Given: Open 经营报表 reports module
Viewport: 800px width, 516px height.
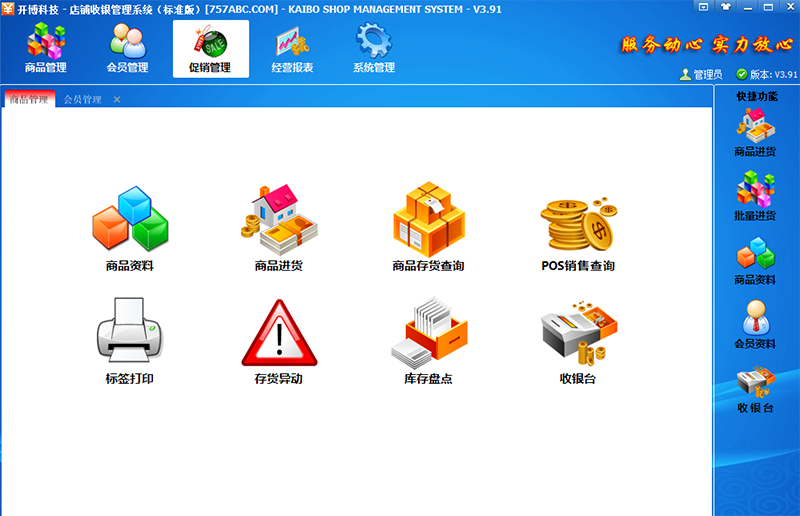Looking at the screenshot, I should (292, 49).
